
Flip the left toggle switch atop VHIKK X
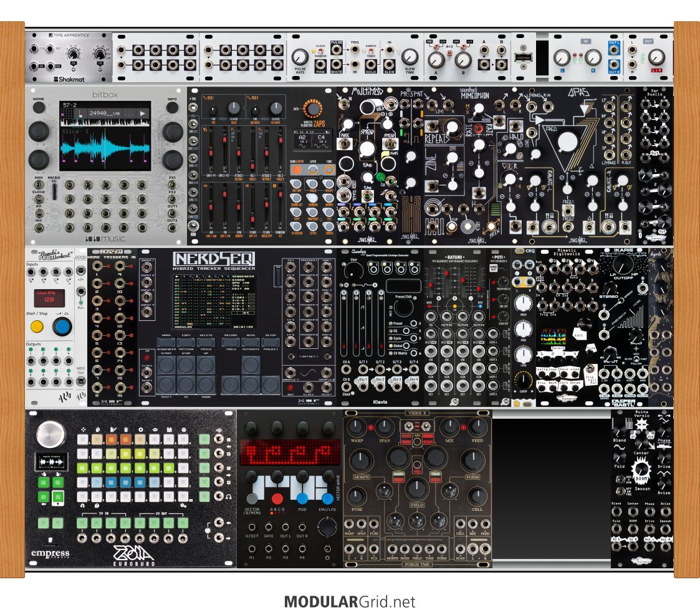click(408, 427)
